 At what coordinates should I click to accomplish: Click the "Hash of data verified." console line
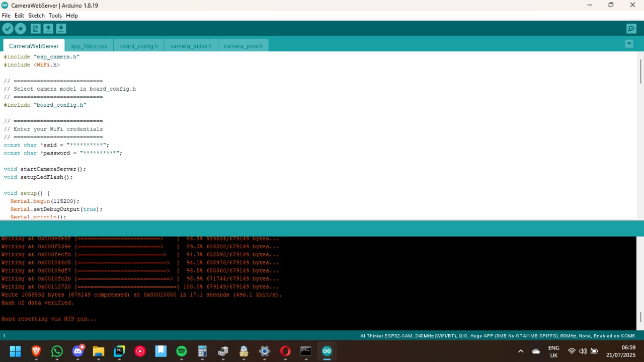click(38, 303)
